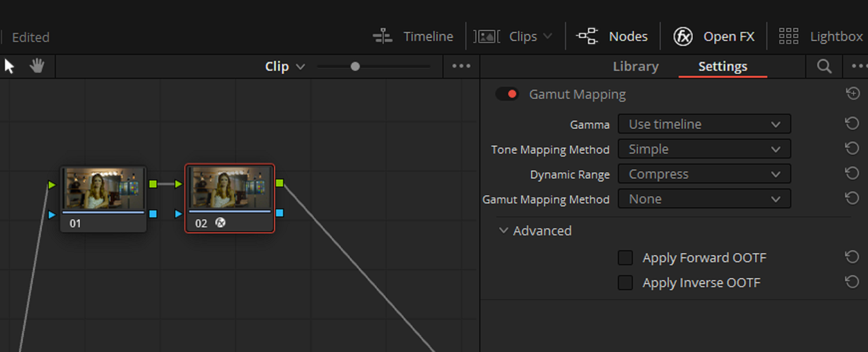
Task: Open the Tone Mapping Method dropdown
Action: point(704,149)
